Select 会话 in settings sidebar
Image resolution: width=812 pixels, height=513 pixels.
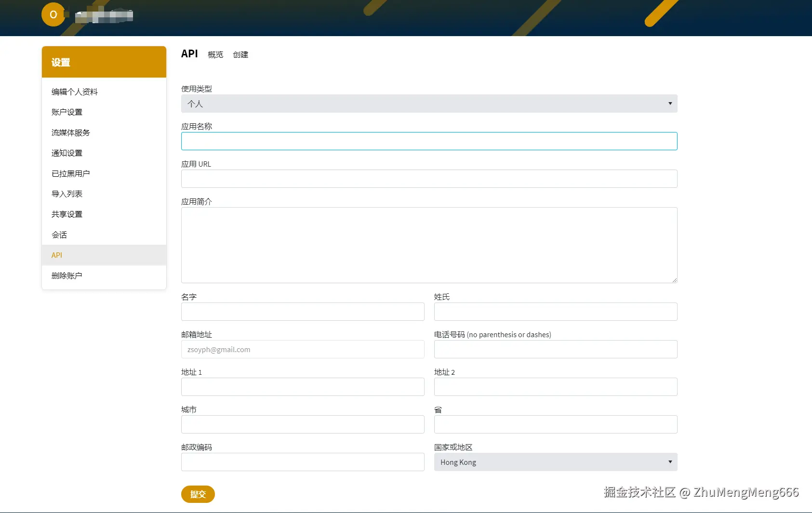coord(104,235)
